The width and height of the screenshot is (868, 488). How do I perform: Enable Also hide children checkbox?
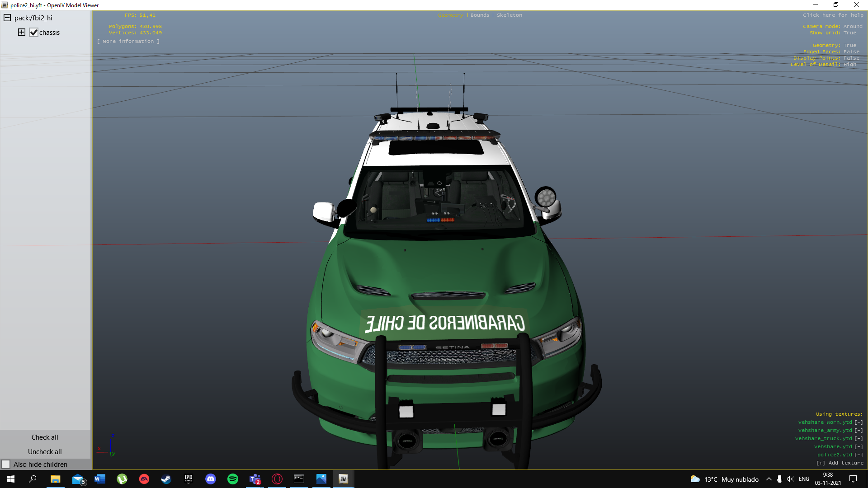pos(6,465)
